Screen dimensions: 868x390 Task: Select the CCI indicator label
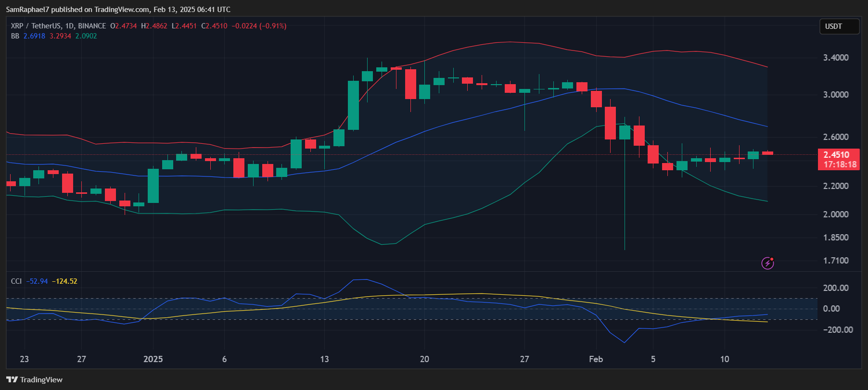(16, 281)
